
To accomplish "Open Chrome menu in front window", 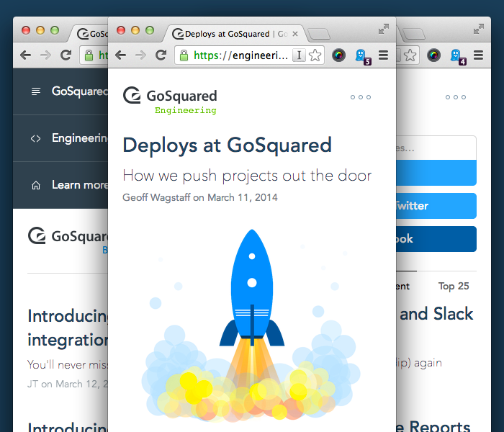I will pos(383,55).
